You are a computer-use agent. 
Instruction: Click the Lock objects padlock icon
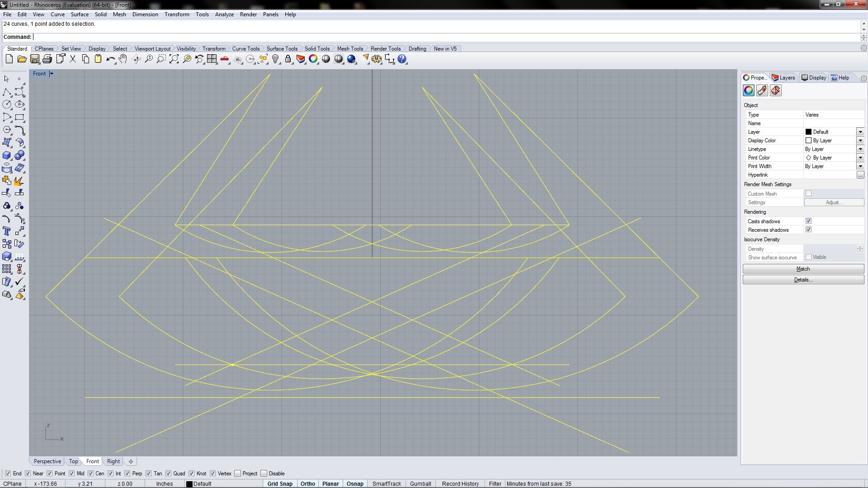(x=288, y=59)
